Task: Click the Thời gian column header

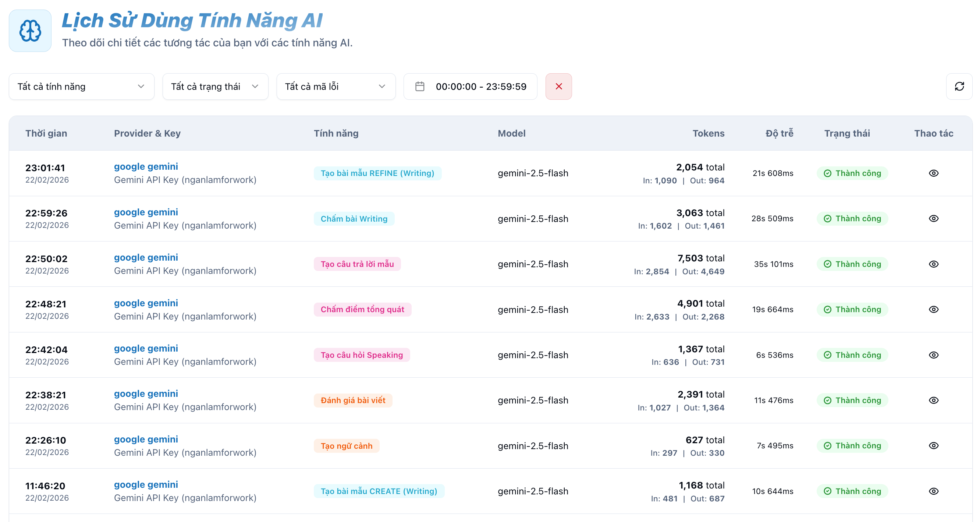Action: coord(46,133)
